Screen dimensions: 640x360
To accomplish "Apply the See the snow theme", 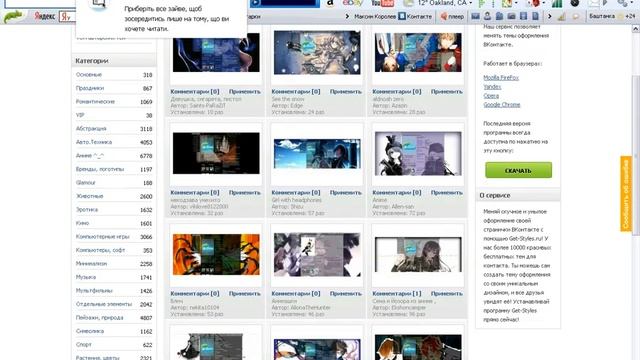I will click(x=346, y=92).
